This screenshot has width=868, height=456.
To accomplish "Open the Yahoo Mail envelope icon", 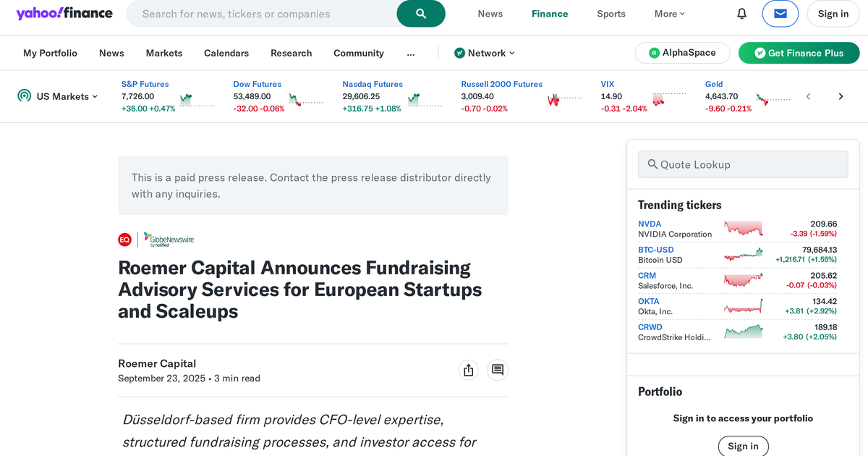I will point(780,14).
